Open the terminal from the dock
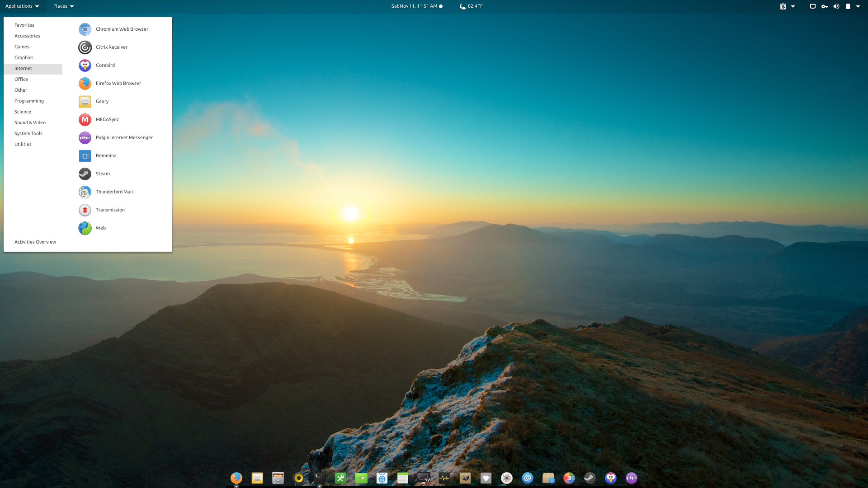This screenshot has height=488, width=868. coord(319,478)
